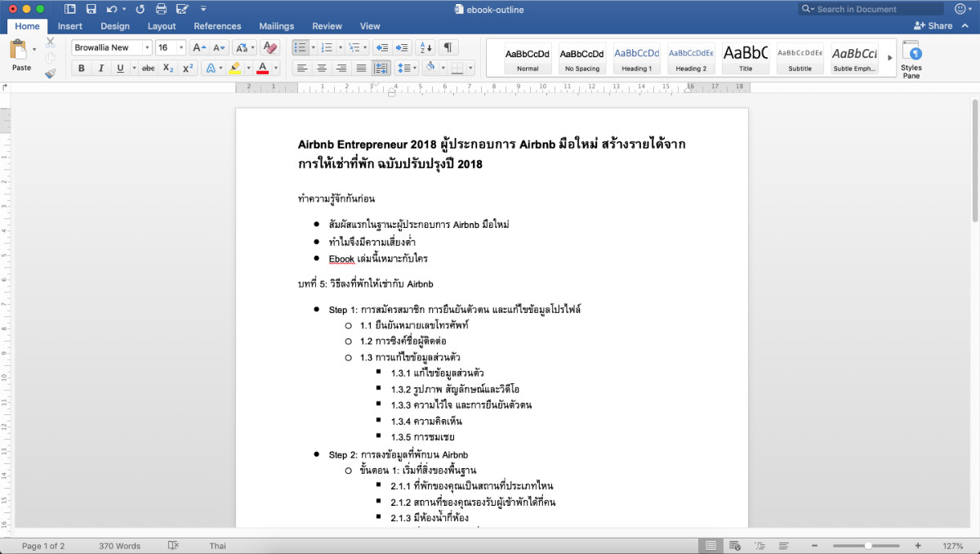Open the Insert tab
This screenshot has width=980, height=554.
(69, 26)
